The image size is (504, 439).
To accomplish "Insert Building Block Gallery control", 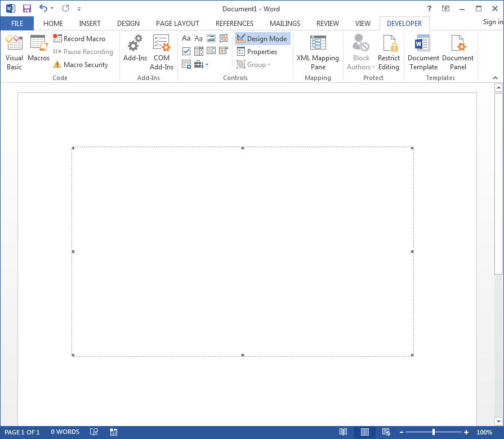I will (x=224, y=38).
